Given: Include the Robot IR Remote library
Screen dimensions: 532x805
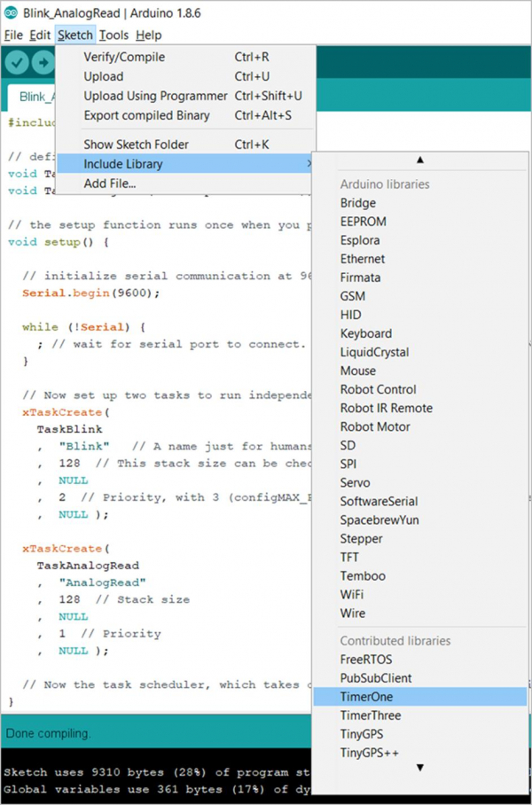Looking at the screenshot, I should 420,408.
